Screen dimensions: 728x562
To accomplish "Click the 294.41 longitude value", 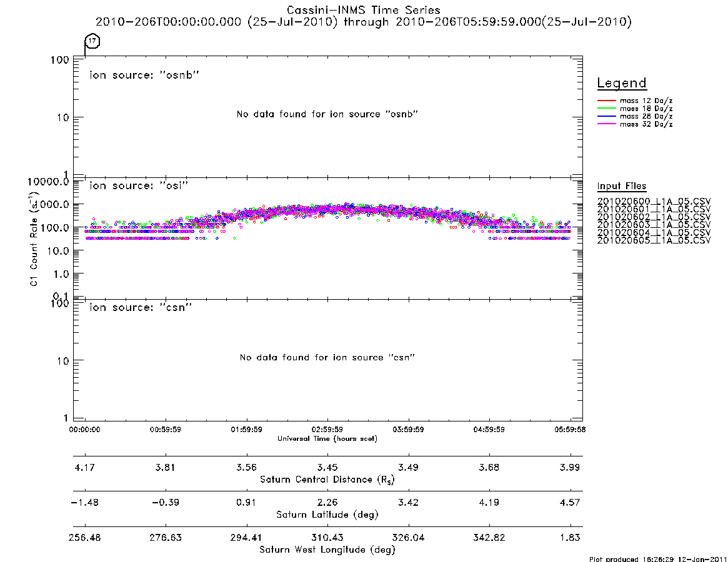I will point(247,538).
